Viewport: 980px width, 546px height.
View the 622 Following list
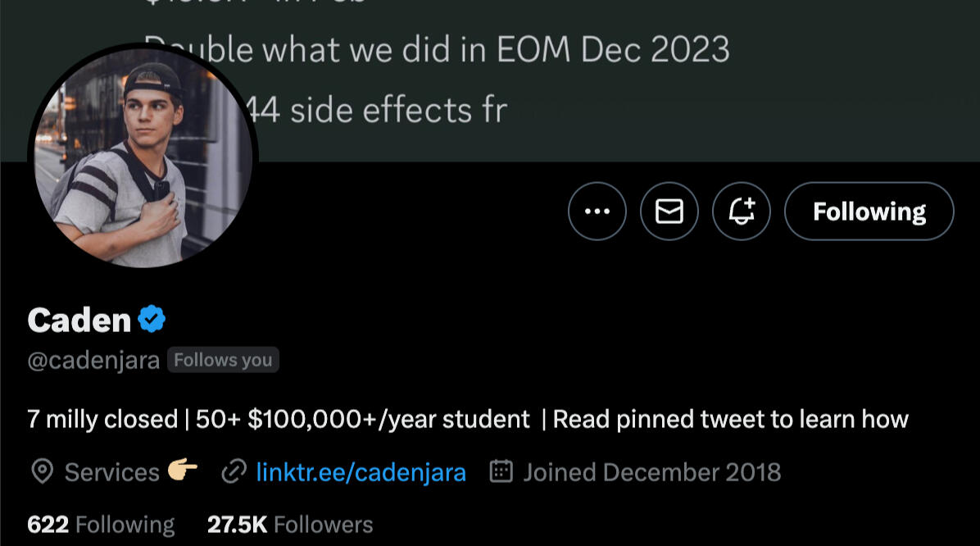point(101,525)
